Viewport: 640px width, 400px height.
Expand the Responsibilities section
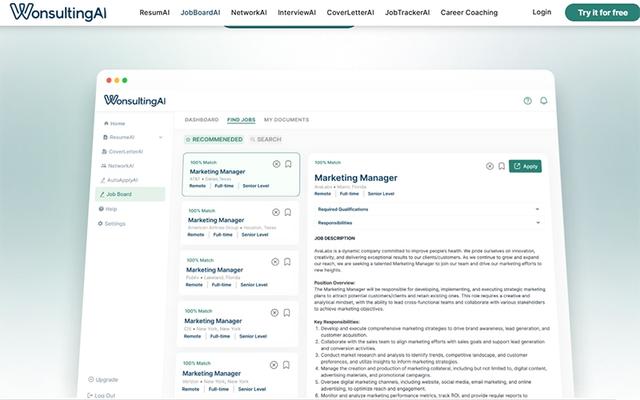[537, 222]
